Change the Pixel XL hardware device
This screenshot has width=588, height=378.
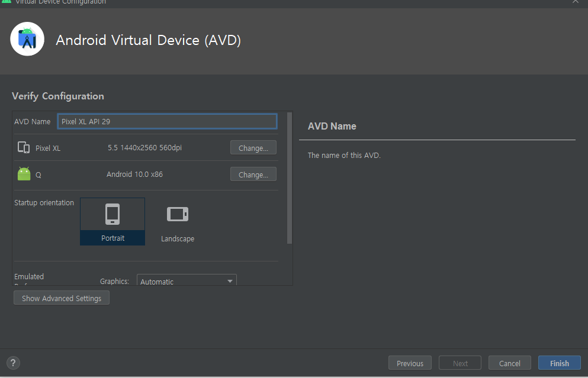point(253,148)
